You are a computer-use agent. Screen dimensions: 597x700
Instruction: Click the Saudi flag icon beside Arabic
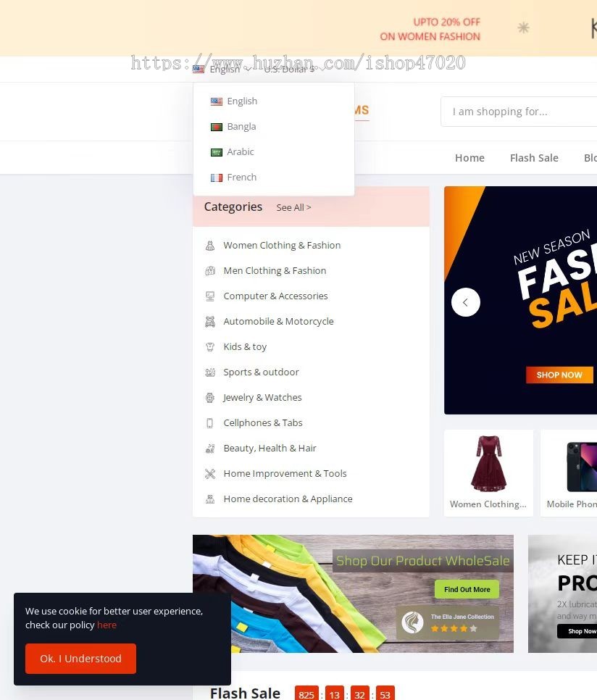pos(217,153)
